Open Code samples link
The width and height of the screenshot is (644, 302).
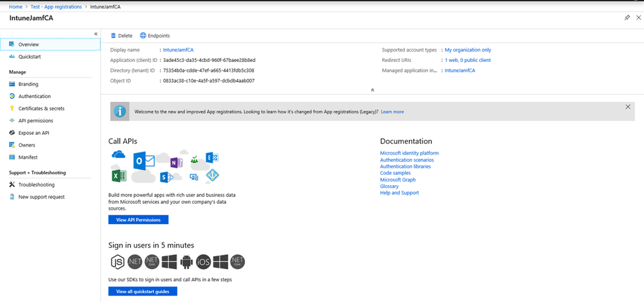tap(395, 173)
